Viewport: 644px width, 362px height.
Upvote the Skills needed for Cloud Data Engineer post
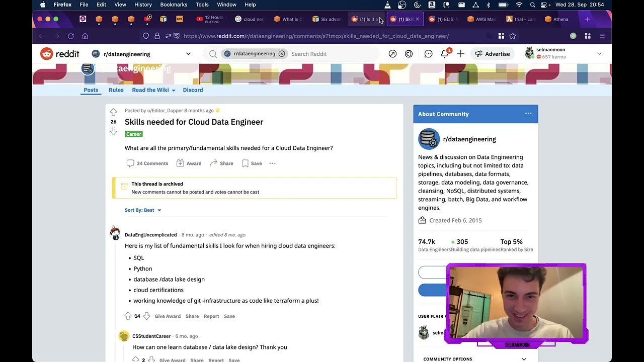[113, 112]
